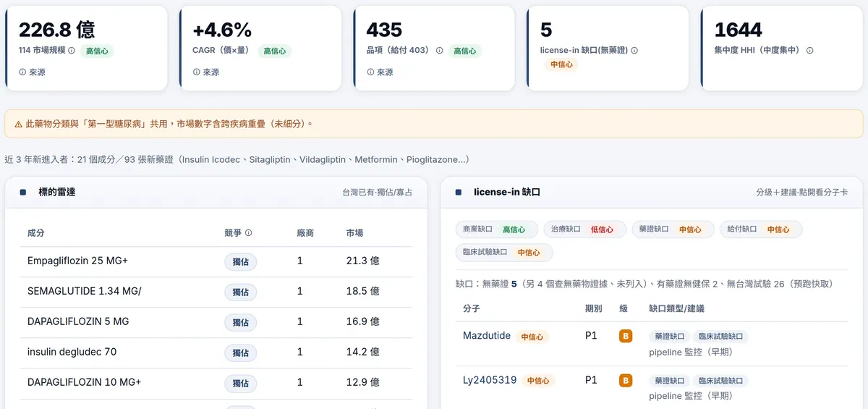Click the B grade badge in the Ly2405319 row

626,380
